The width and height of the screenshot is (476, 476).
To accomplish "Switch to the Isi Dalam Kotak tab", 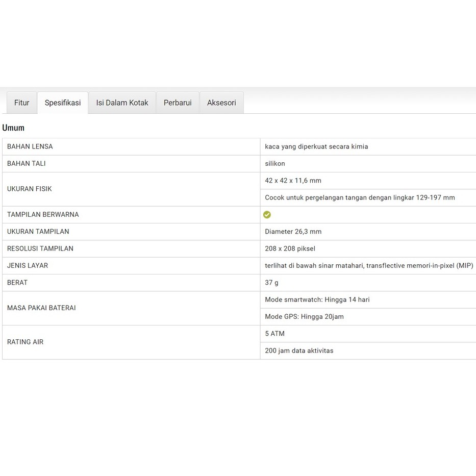I will [x=122, y=103].
